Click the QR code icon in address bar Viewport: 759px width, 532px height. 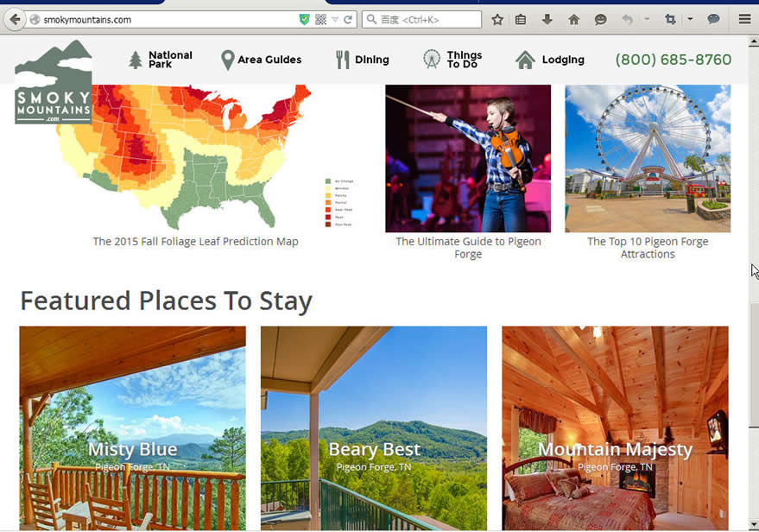click(x=320, y=20)
